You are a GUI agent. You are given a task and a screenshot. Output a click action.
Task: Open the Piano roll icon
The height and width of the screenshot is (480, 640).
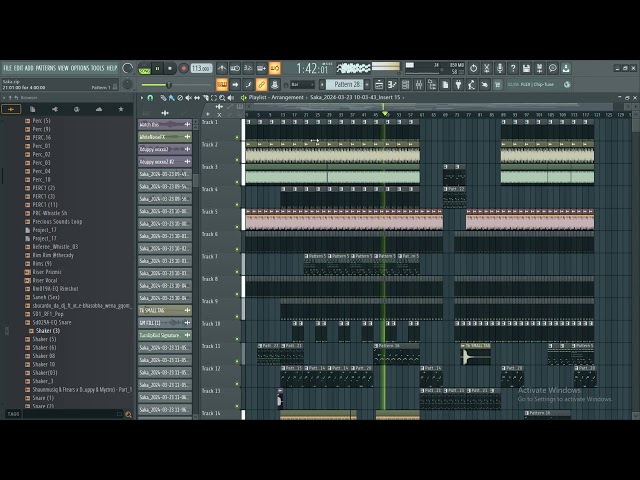[x=392, y=84]
